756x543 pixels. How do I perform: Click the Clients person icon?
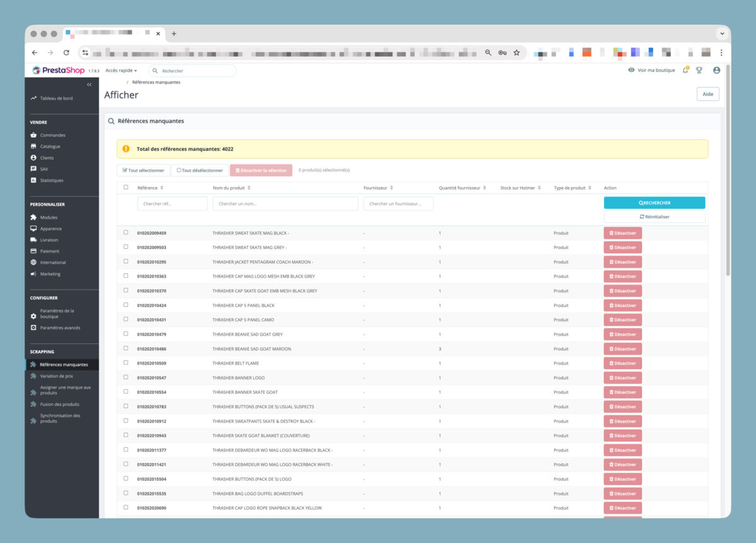tap(33, 157)
